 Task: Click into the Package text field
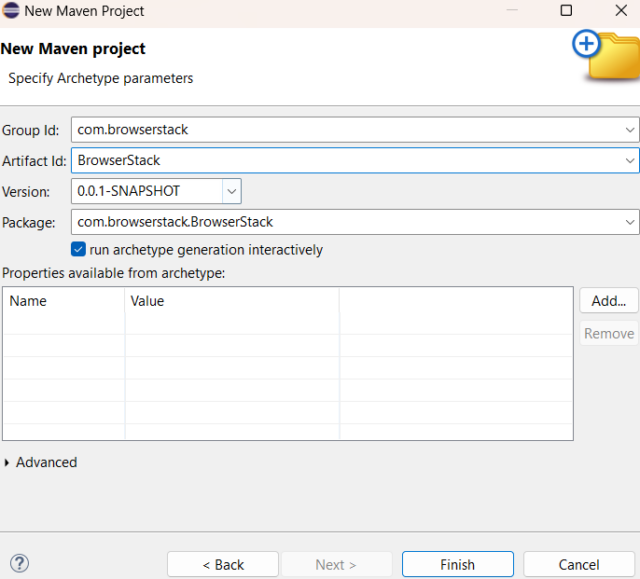pyautogui.click(x=347, y=222)
